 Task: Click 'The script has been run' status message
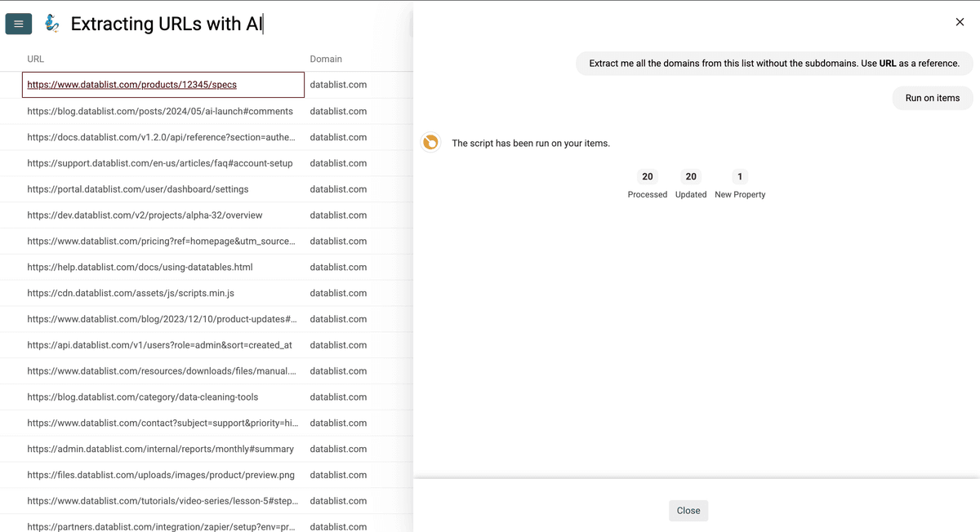(531, 144)
